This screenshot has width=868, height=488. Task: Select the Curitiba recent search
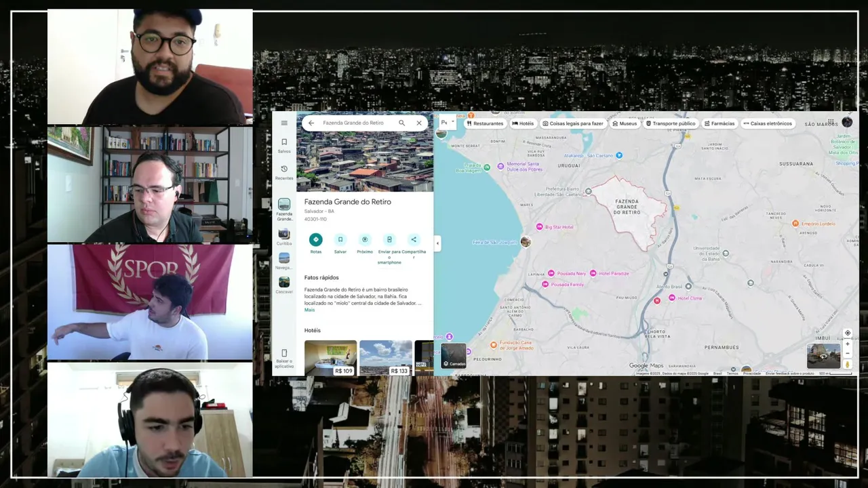pos(284,237)
